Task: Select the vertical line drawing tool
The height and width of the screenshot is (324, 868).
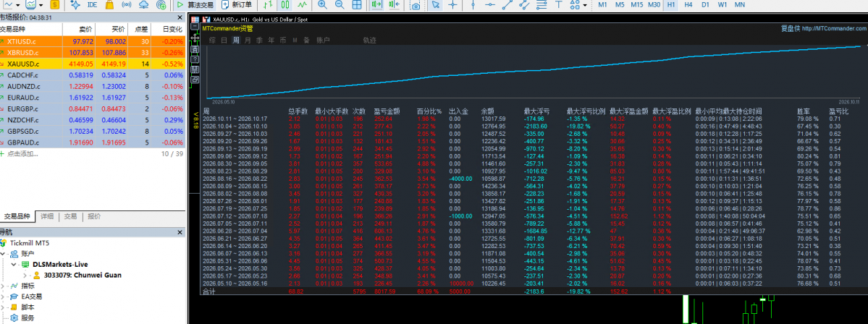Action: click(x=473, y=5)
